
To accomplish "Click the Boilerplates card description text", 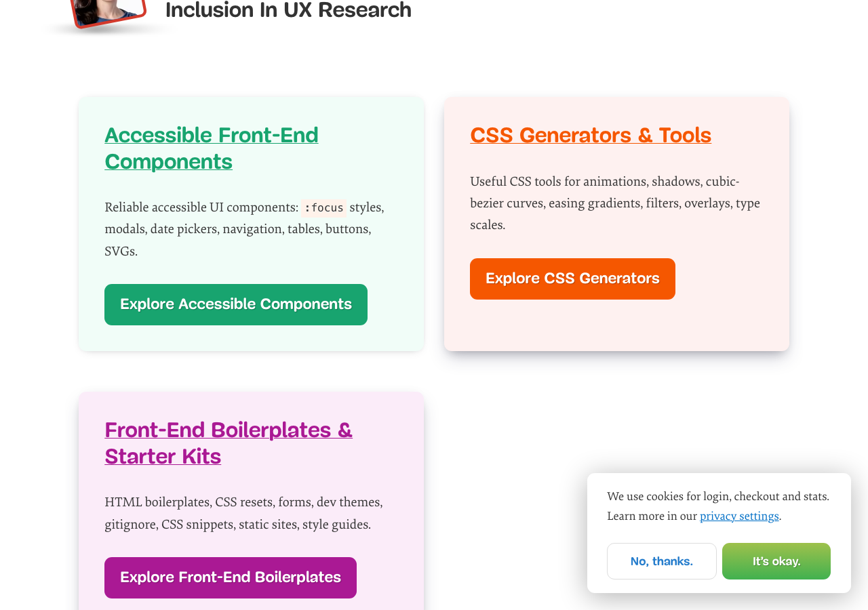I will (x=243, y=513).
